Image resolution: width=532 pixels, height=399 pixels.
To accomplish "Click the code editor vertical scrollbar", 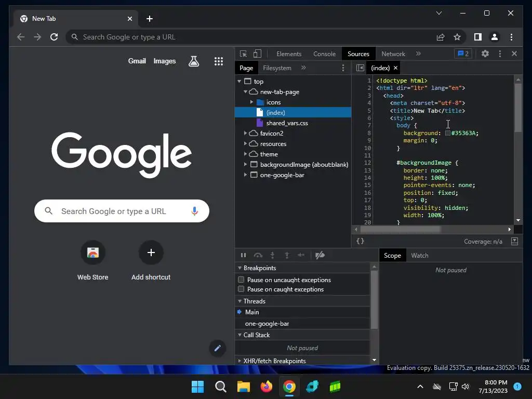I will tap(518, 107).
